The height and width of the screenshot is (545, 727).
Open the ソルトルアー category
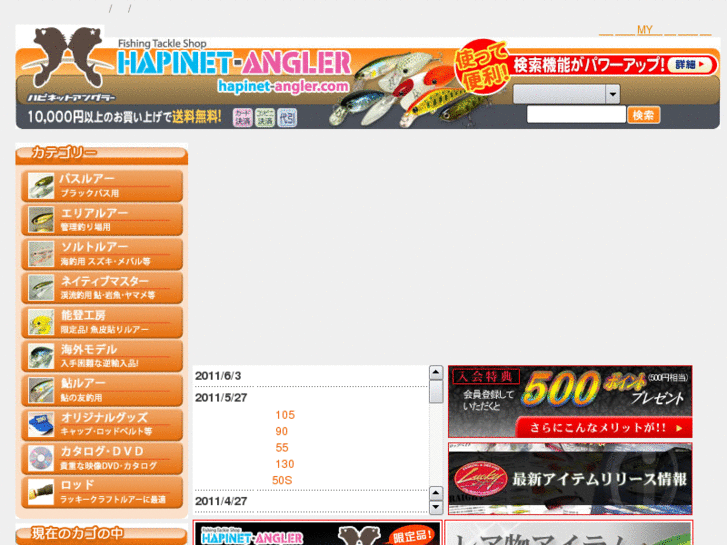pos(102,254)
